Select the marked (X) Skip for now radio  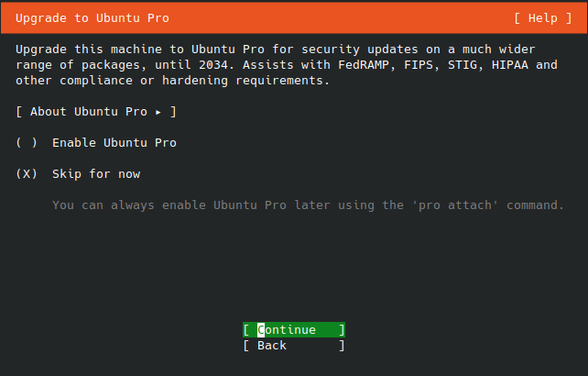(x=27, y=174)
